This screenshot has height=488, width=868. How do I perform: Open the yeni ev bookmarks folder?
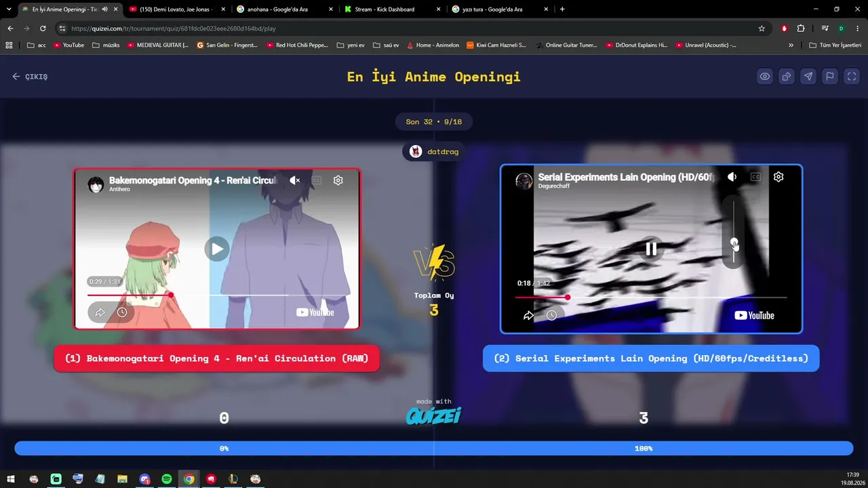pyautogui.click(x=351, y=45)
